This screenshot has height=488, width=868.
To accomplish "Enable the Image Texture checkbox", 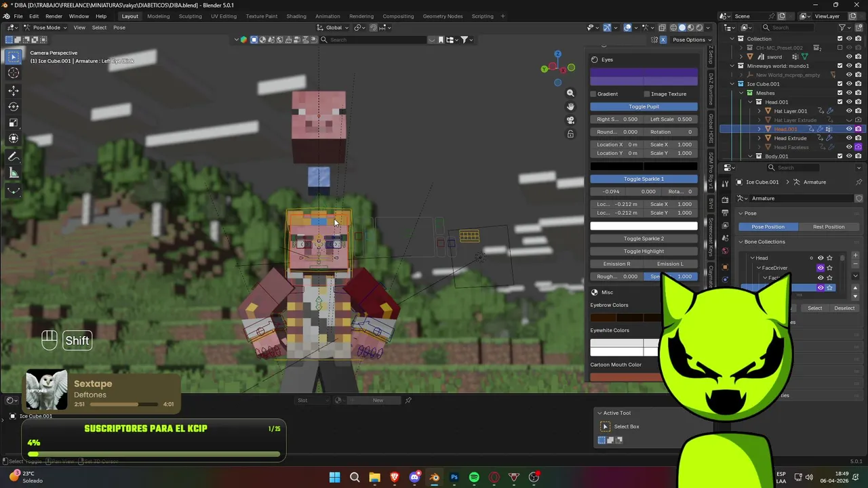I will click(647, 94).
